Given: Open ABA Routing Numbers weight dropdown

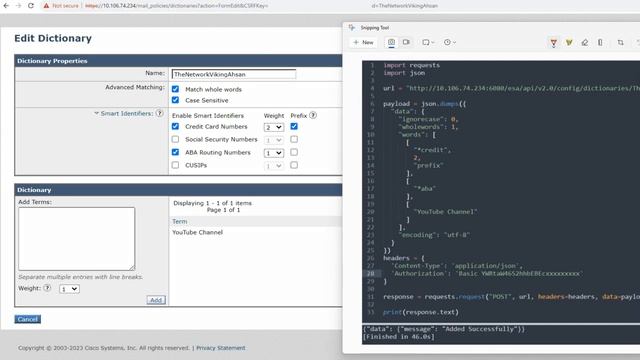Looking at the screenshot, I should 273,153.
